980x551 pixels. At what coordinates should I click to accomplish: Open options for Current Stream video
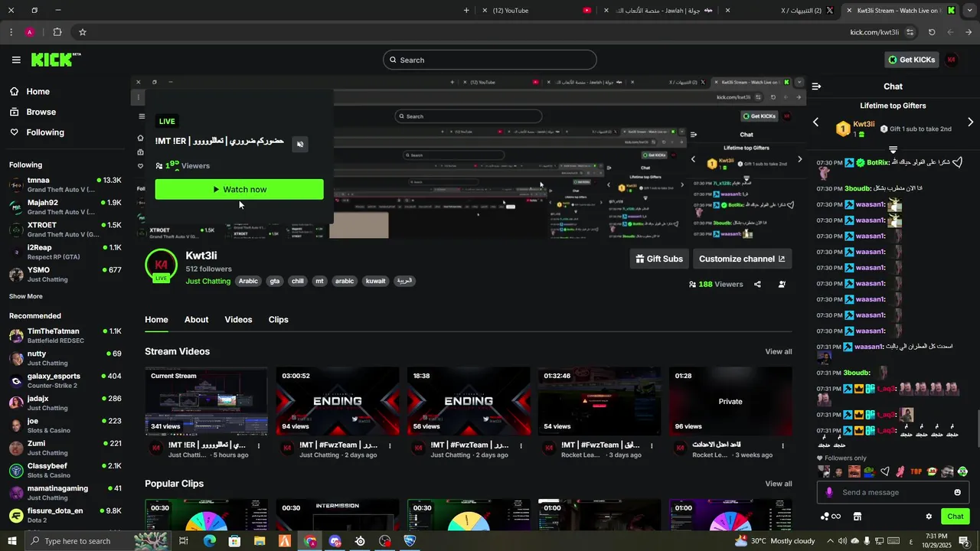259,445
